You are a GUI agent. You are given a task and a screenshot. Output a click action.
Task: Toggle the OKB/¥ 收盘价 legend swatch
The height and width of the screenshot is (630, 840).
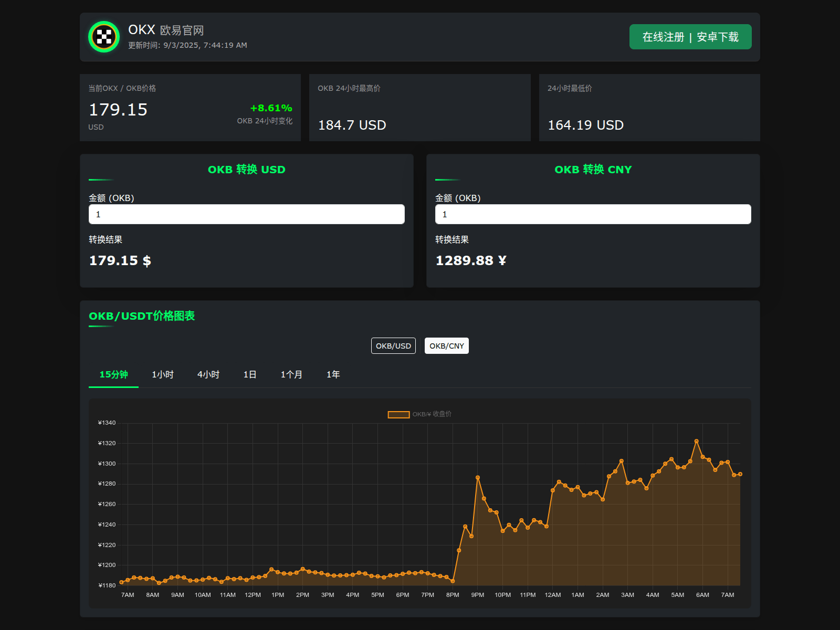(398, 415)
